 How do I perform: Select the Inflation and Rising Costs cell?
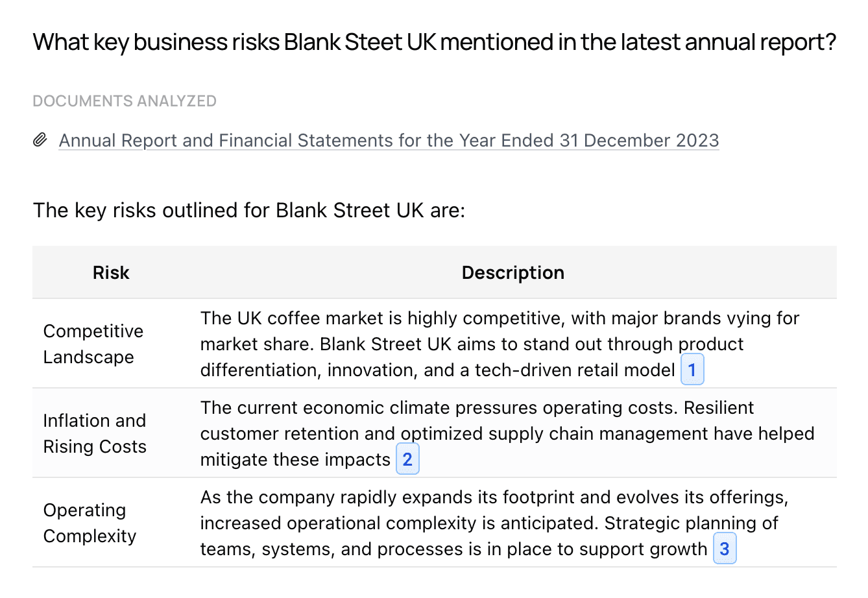pyautogui.click(x=95, y=433)
